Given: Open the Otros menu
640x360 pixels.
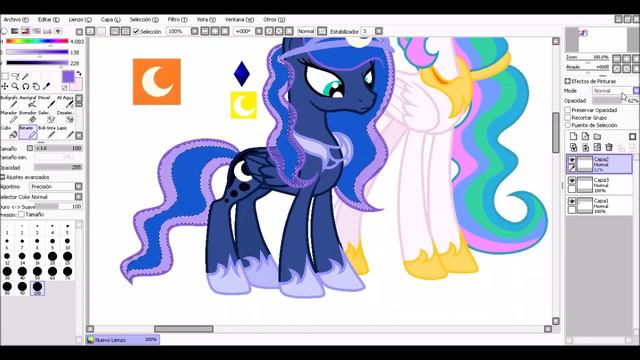Looking at the screenshot, I should 274,20.
